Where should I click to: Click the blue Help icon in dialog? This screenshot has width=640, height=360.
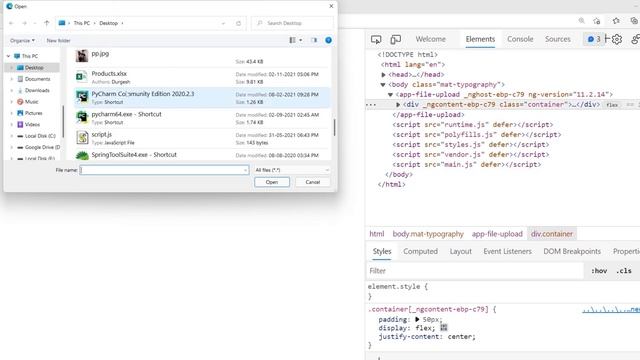point(328,40)
